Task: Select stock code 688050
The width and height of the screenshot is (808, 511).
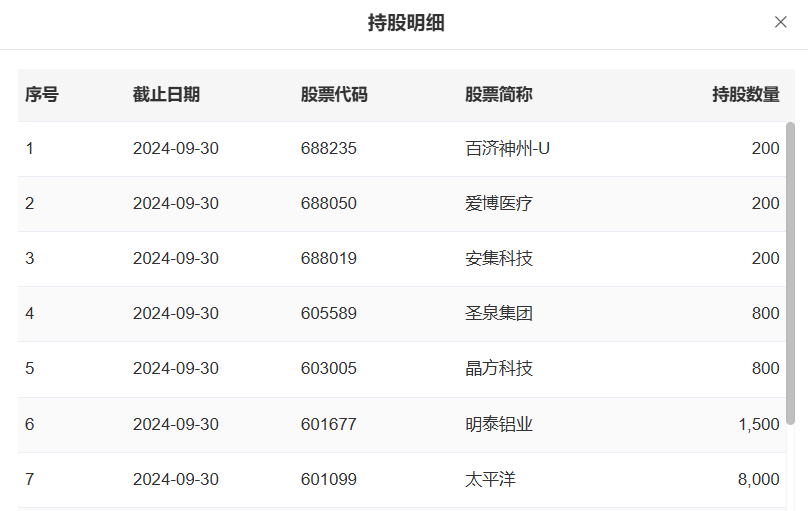Action: [329, 203]
